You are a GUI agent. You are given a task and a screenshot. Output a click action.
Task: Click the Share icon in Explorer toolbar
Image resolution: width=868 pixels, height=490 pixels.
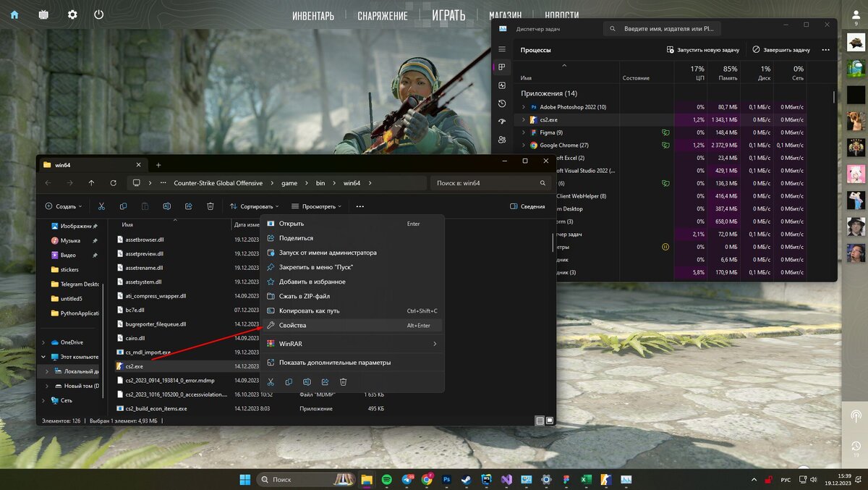point(189,206)
